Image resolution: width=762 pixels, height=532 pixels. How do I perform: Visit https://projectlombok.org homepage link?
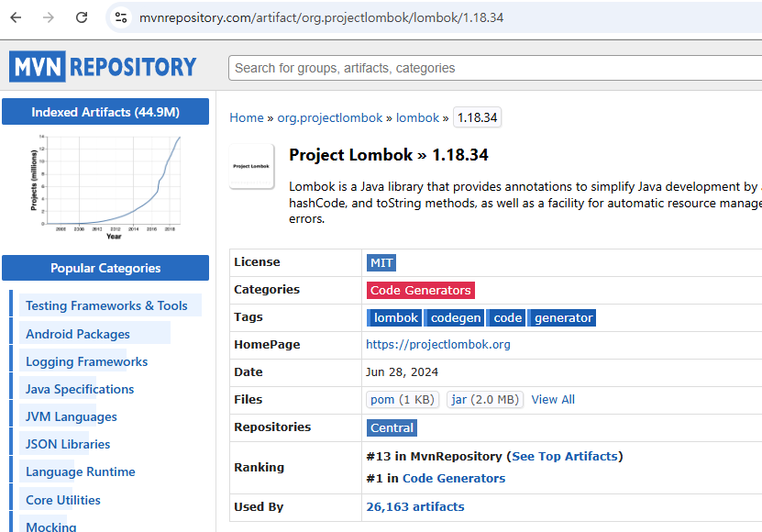[438, 345]
